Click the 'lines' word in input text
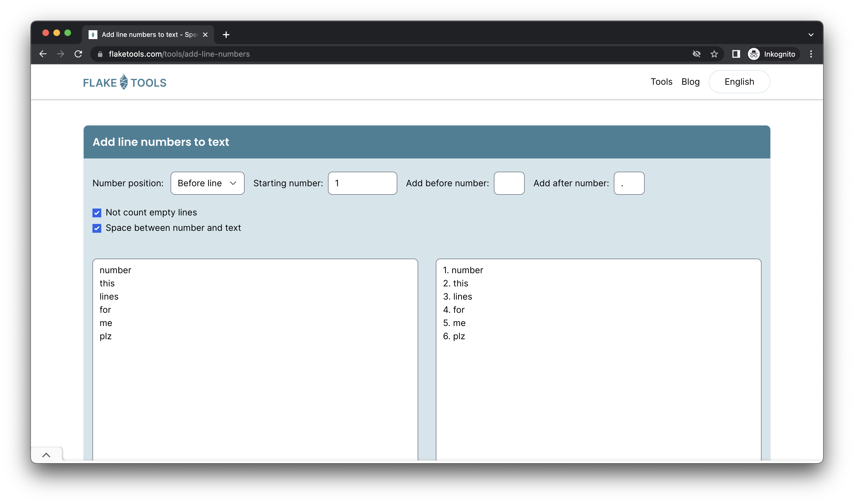The image size is (854, 504). pos(109,297)
